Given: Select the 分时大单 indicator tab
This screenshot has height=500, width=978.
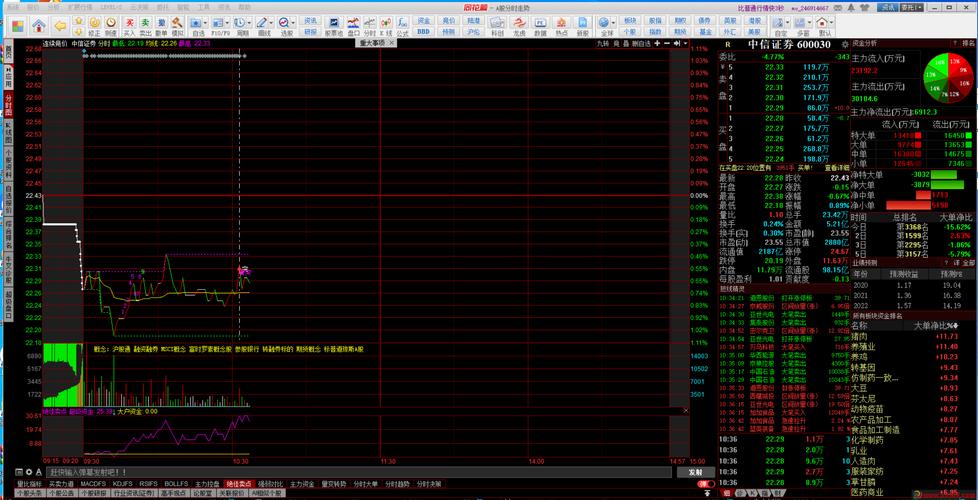Looking at the screenshot, I should 366,484.
